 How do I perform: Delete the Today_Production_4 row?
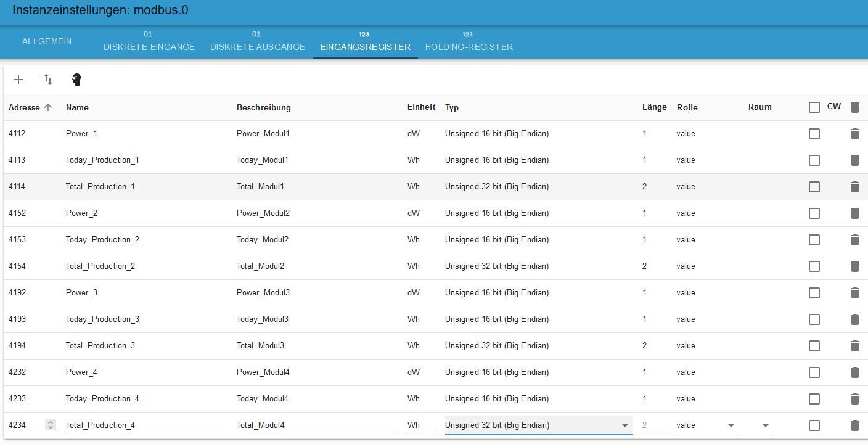click(854, 399)
